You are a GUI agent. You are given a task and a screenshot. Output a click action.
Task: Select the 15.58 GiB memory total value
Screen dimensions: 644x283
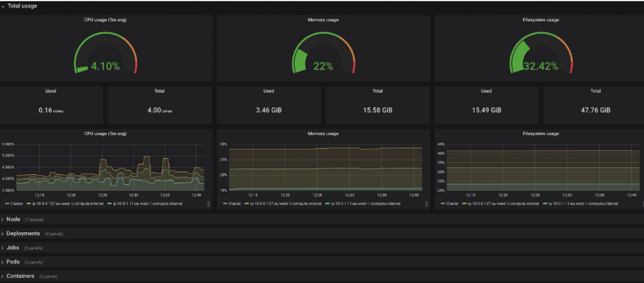(x=377, y=111)
